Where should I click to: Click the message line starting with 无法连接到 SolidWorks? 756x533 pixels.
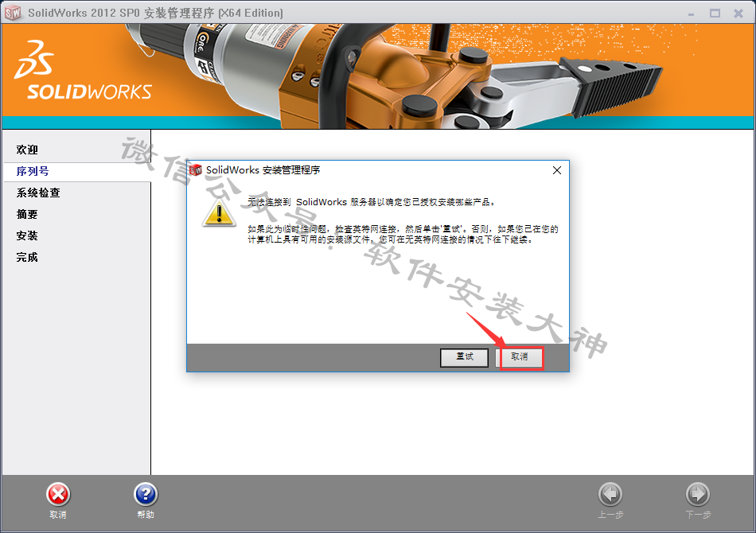tap(372, 202)
